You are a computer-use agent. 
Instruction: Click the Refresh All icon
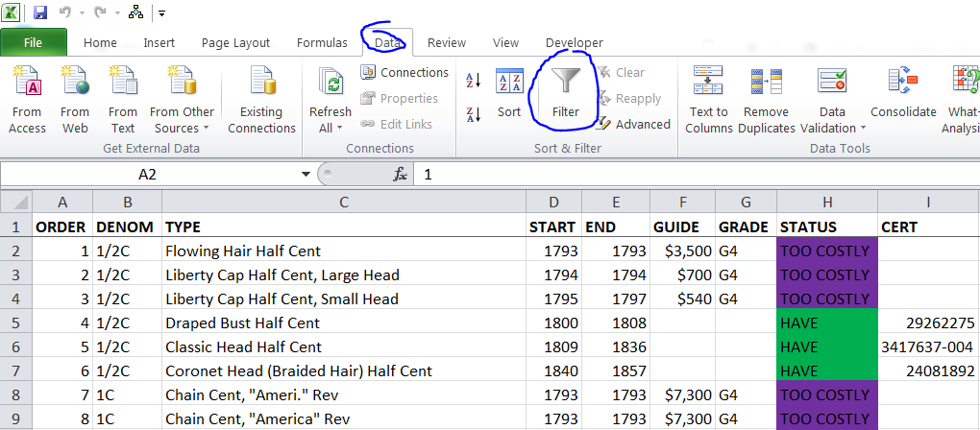331,84
